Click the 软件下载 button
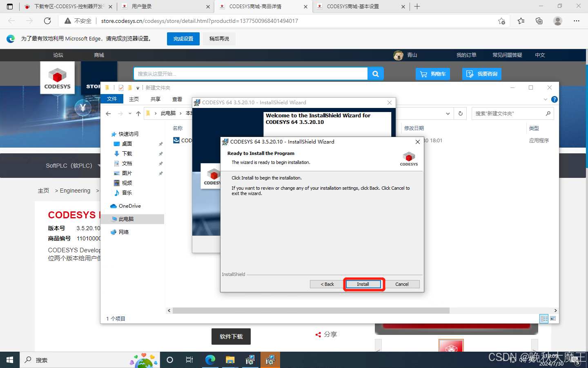 pos(231,337)
